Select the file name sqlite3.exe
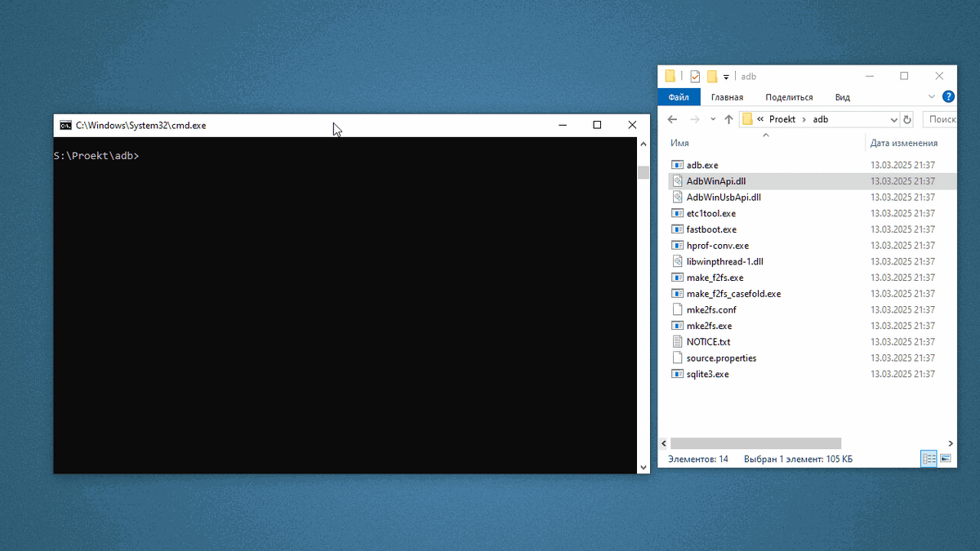Image resolution: width=980 pixels, height=551 pixels. [x=707, y=374]
